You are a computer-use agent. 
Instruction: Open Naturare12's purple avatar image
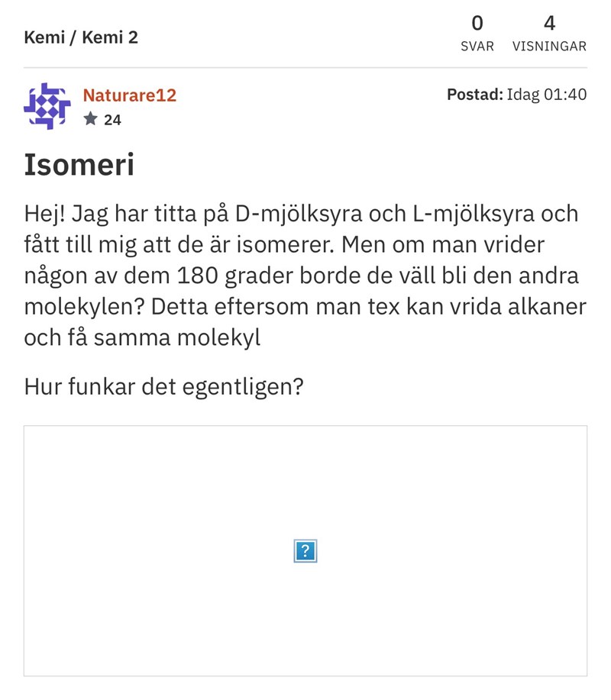tap(47, 105)
